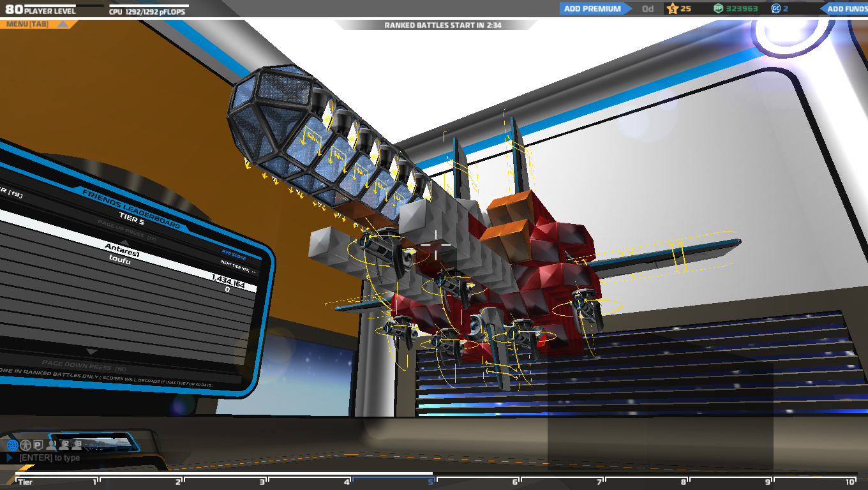Click the gold star tech points icon

[672, 9]
